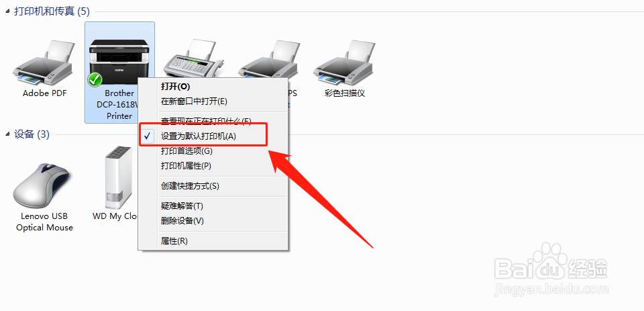Click the 打印机和传真 (5) section header
The height and width of the screenshot is (311, 644).
coord(52,11)
